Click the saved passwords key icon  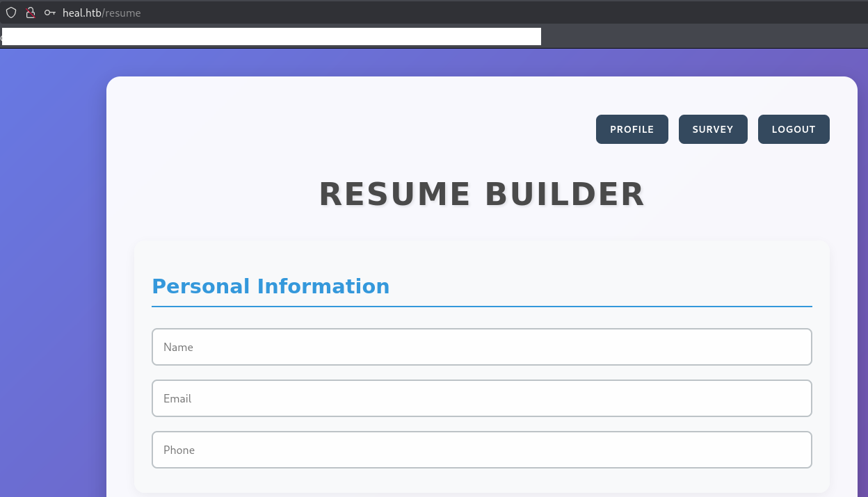[49, 13]
